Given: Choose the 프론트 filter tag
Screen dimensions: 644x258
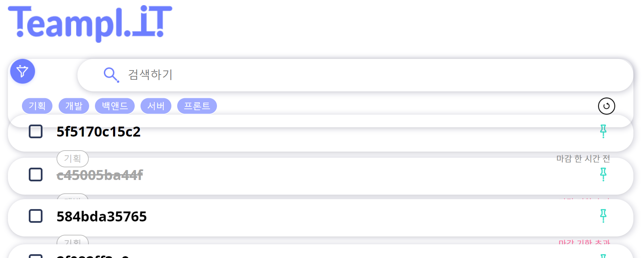Looking at the screenshot, I should point(197,106).
